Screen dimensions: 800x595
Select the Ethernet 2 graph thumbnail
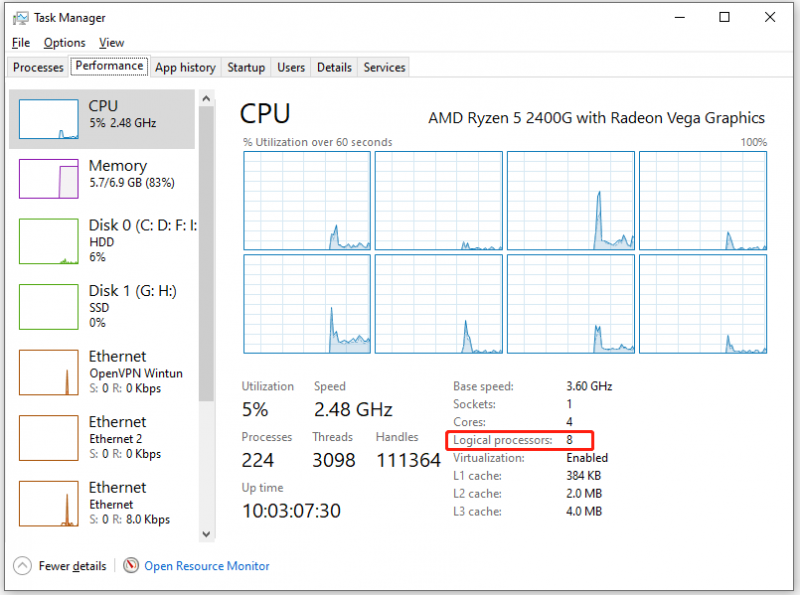[48, 438]
